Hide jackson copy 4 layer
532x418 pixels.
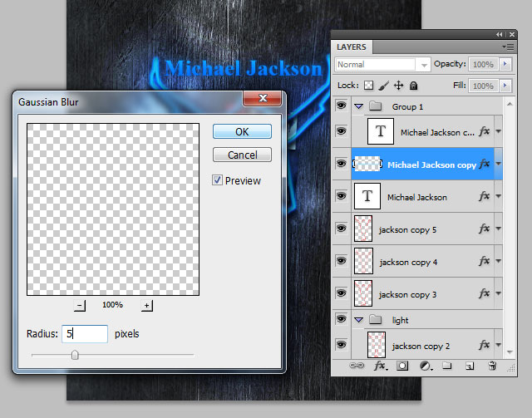341,261
